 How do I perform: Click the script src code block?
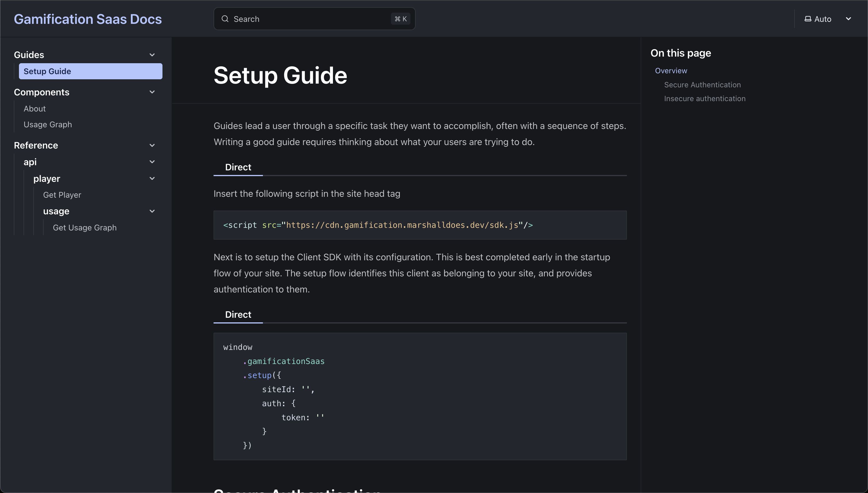[420, 225]
